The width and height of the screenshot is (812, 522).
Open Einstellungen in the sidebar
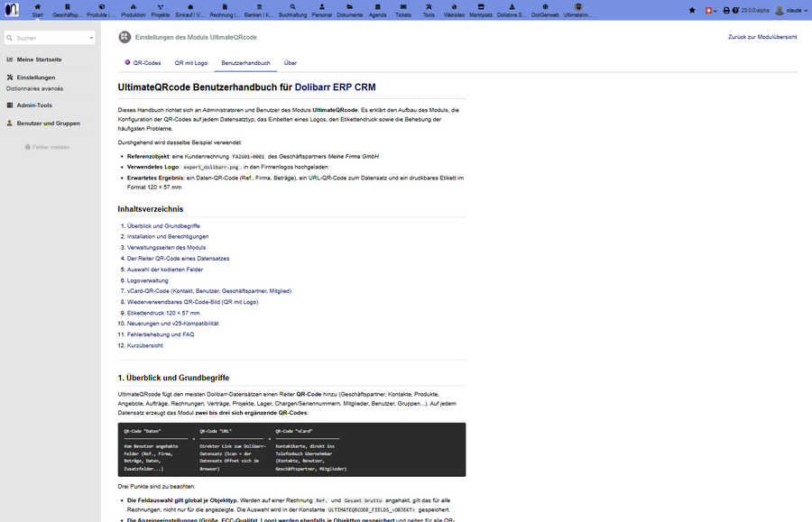click(36, 78)
